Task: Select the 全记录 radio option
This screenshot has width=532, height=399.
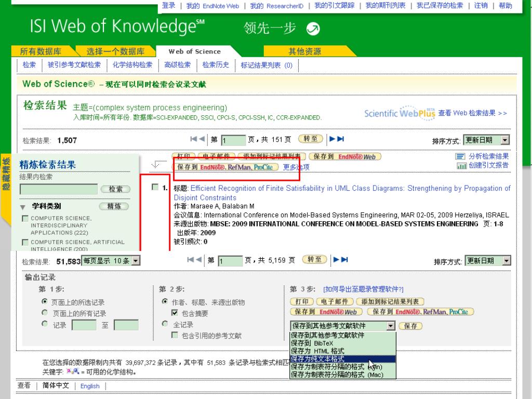Action: [165, 324]
